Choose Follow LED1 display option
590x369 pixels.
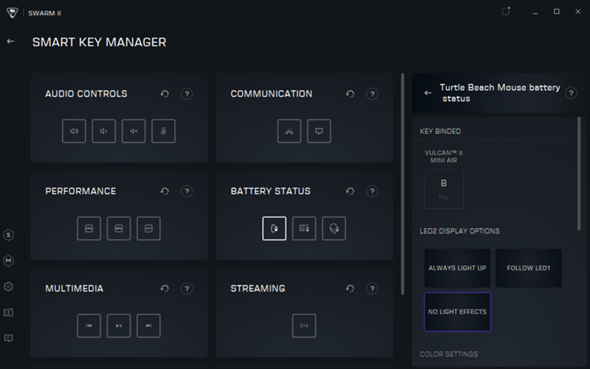point(528,268)
